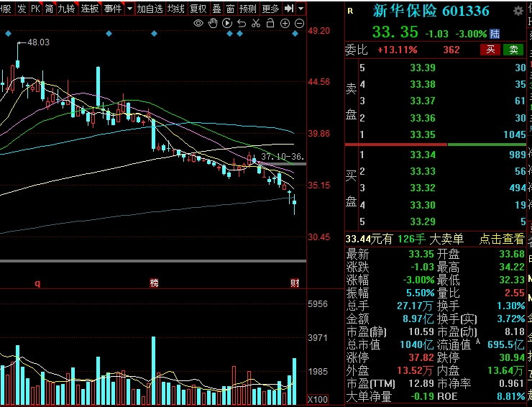Zoom out with the minus icon
This screenshot has width=532, height=407.
299,23
